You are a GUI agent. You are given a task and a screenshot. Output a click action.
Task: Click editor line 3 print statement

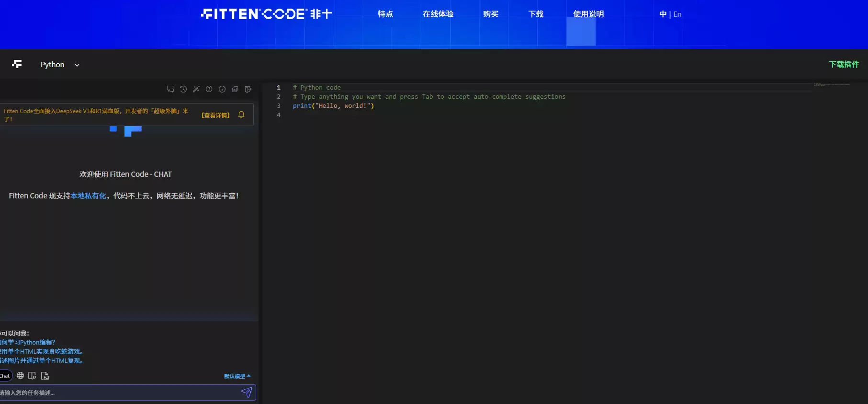[x=333, y=105]
